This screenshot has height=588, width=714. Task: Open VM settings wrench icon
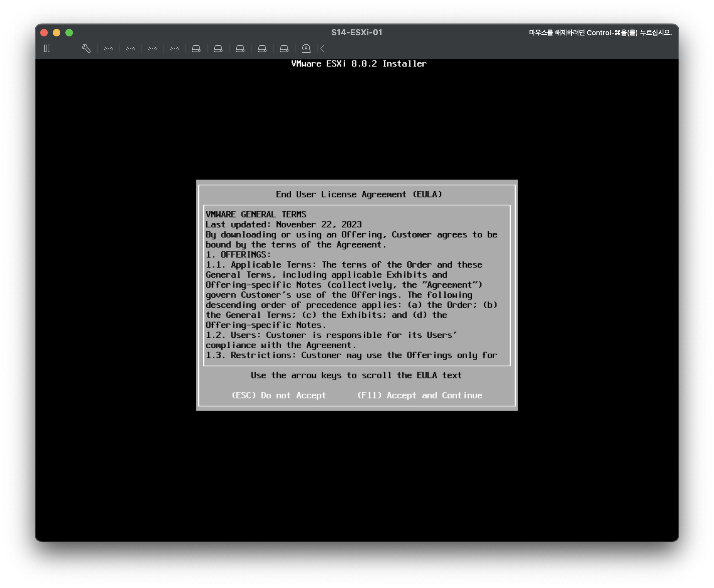[86, 48]
